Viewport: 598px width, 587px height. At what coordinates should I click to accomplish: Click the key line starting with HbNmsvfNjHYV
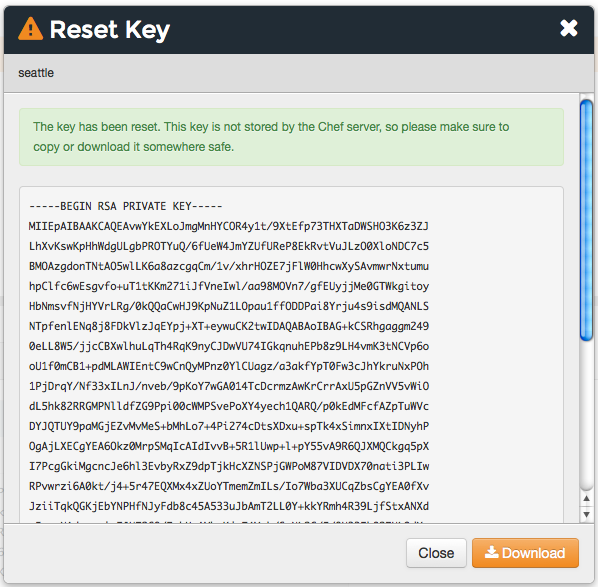[x=229, y=306]
